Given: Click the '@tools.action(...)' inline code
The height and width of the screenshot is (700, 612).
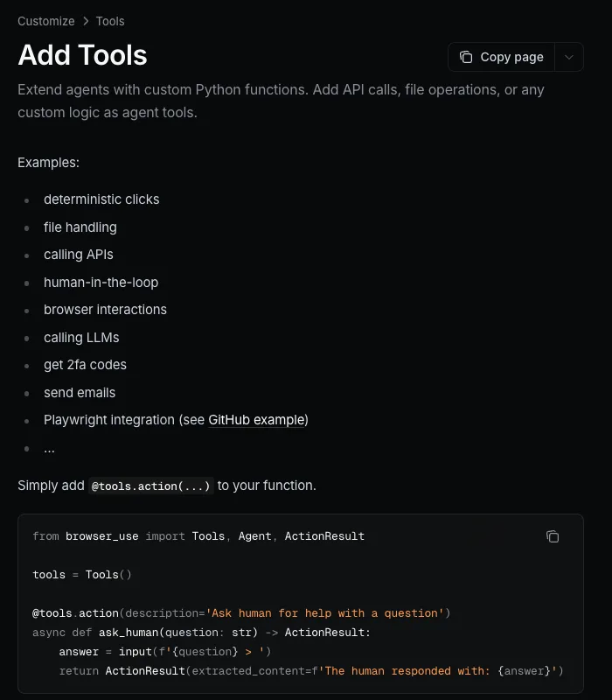Looking at the screenshot, I should [x=150, y=486].
